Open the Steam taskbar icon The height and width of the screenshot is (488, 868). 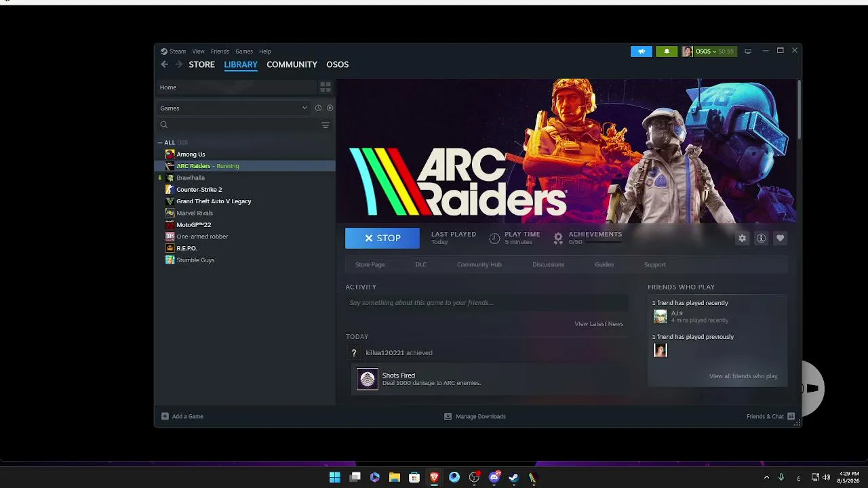[514, 477]
